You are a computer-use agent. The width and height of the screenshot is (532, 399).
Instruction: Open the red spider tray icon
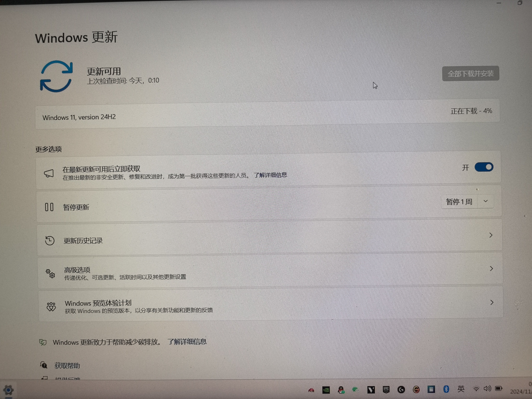pyautogui.click(x=311, y=390)
